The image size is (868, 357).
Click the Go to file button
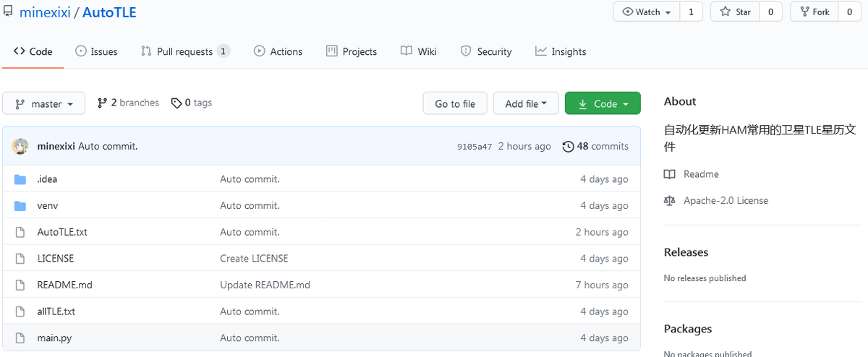coord(455,103)
